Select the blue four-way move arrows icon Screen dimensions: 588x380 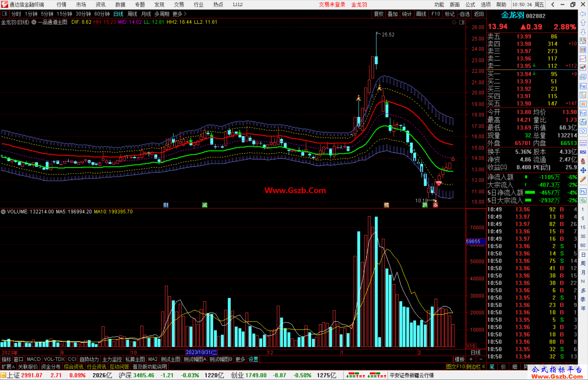(x=583, y=170)
